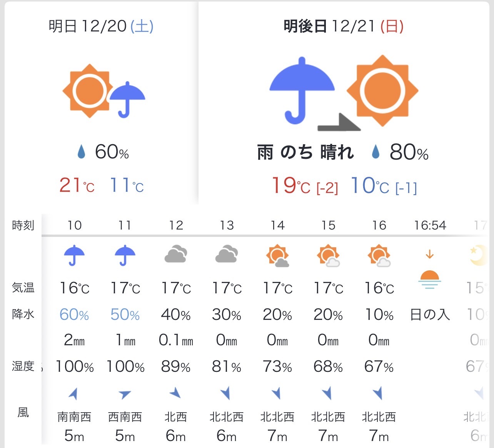Click the 北西 wind arrow at 12 o'clock

tap(175, 393)
